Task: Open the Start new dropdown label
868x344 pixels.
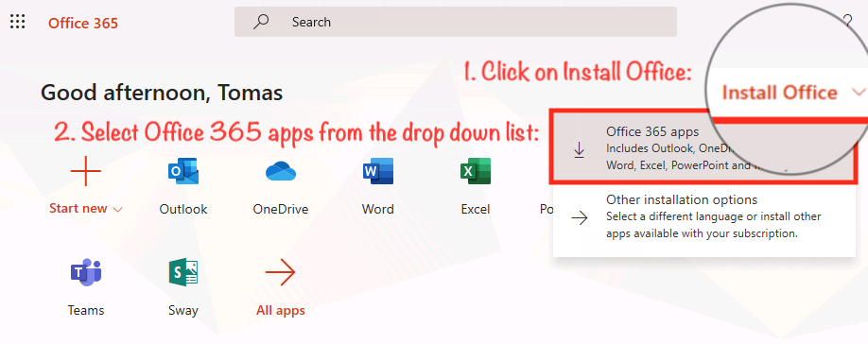Action: pos(86,209)
